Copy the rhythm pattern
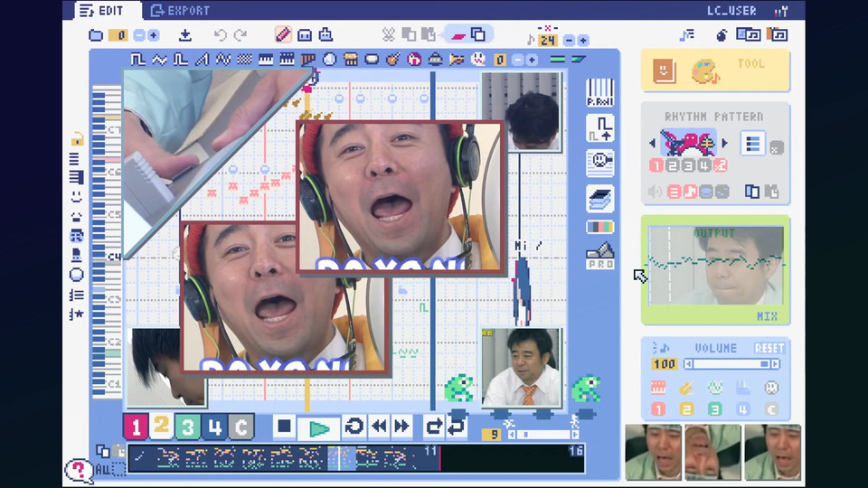Screen dimensions: 868x488 (751, 192)
